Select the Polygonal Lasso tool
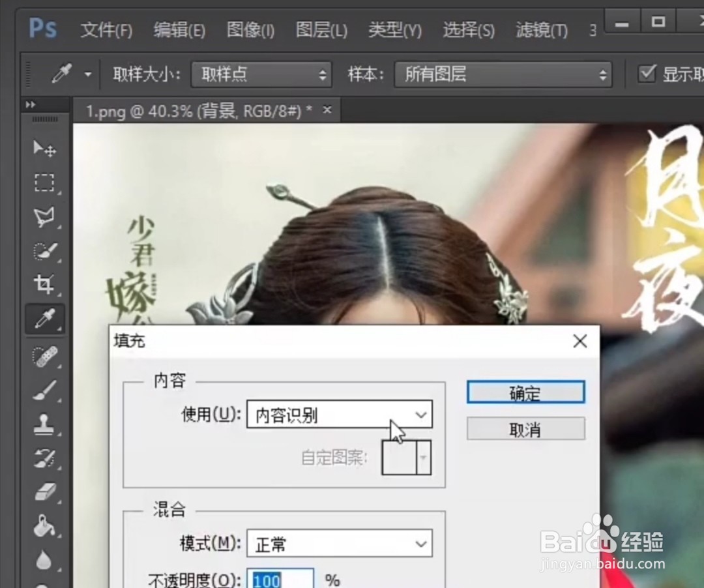704x588 pixels. click(44, 217)
